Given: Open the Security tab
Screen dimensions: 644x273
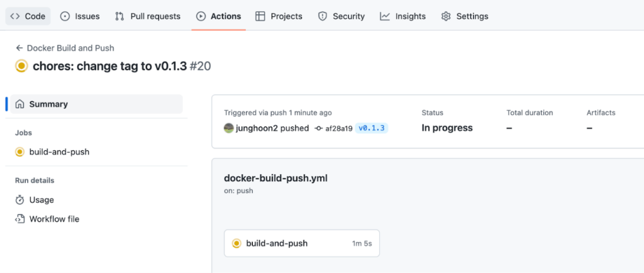Looking at the screenshot, I should click(341, 16).
